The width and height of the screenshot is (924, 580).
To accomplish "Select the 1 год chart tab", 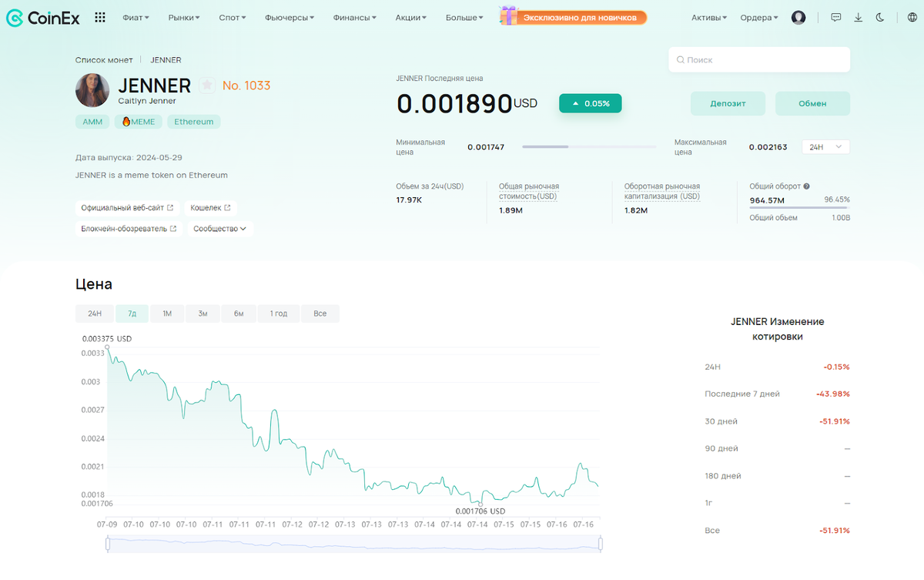I will pyautogui.click(x=279, y=313).
